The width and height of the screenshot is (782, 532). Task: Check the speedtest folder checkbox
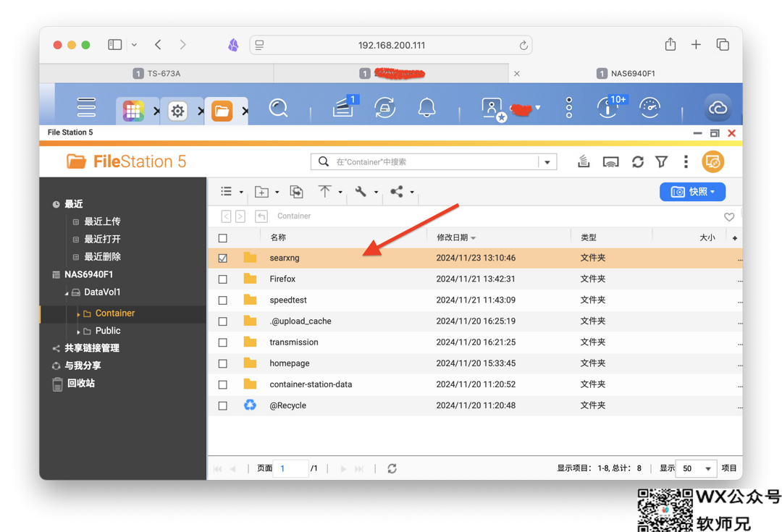tap(223, 300)
